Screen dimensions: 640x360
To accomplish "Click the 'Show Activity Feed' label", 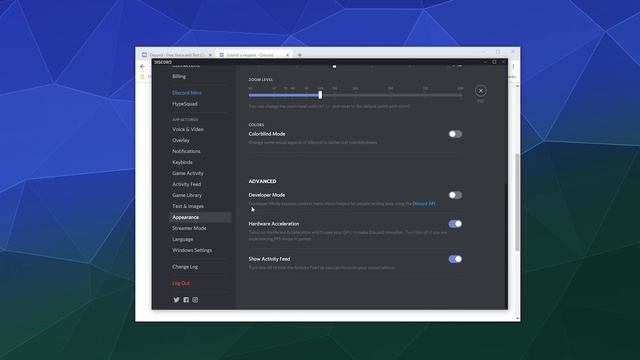I will point(269,259).
